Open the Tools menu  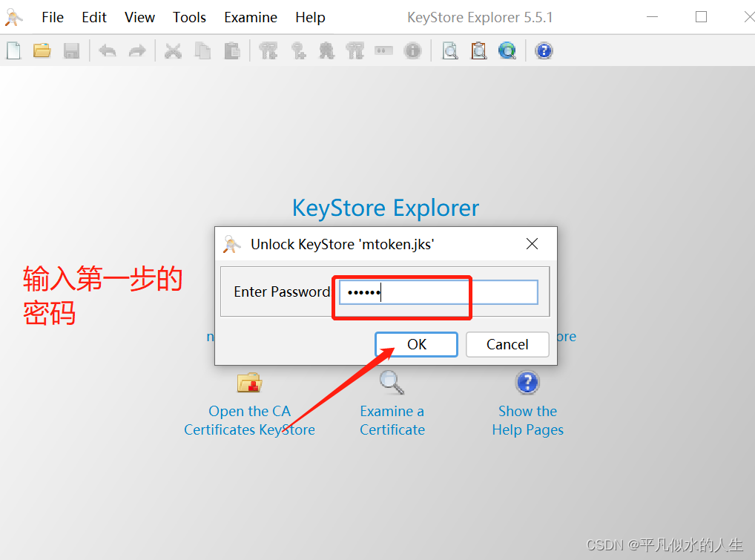[189, 17]
